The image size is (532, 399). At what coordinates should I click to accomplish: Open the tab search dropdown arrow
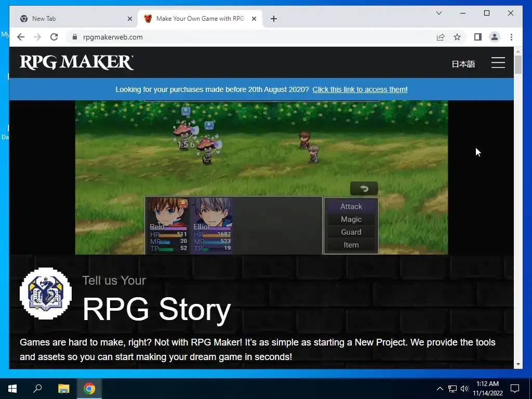tap(438, 13)
